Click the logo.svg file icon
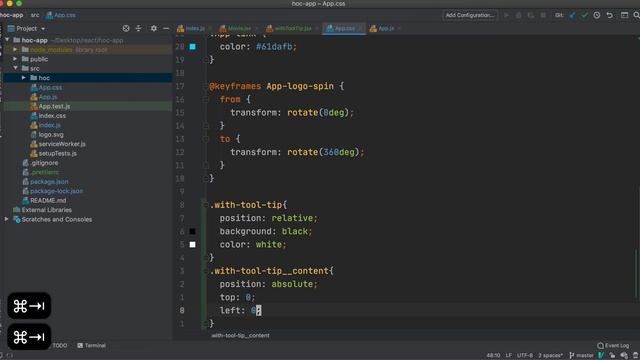 click(34, 135)
